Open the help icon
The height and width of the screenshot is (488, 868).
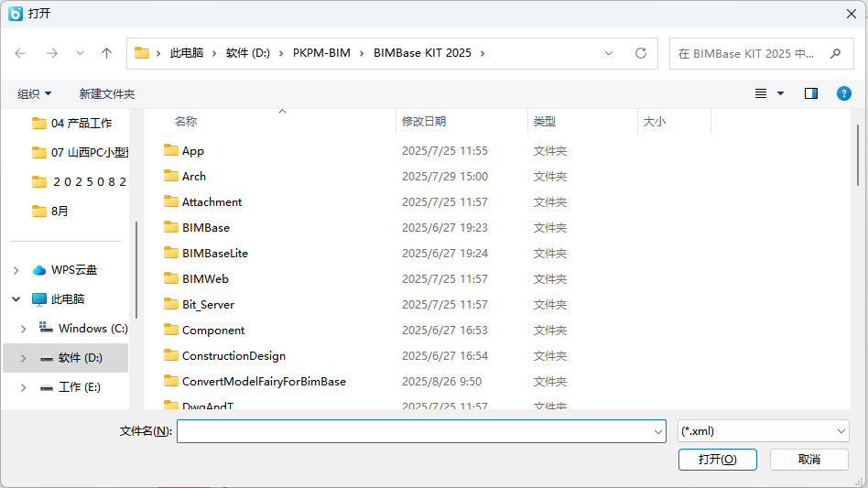tap(843, 93)
